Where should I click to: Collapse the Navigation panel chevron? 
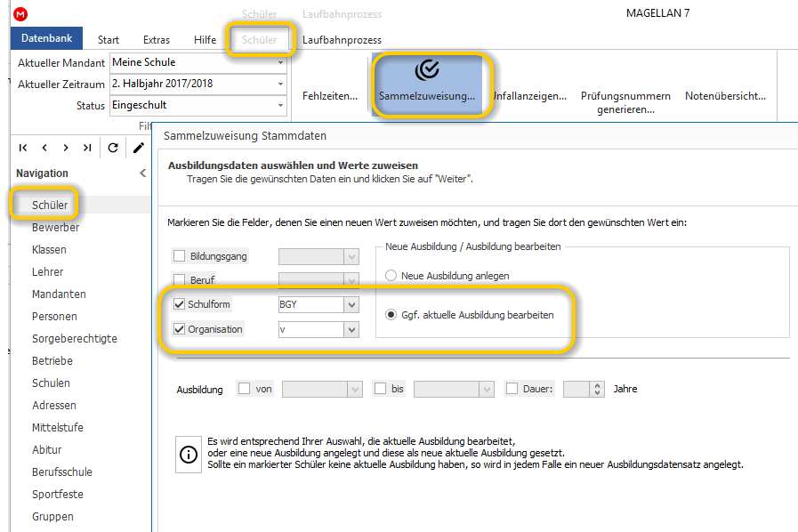point(143,173)
